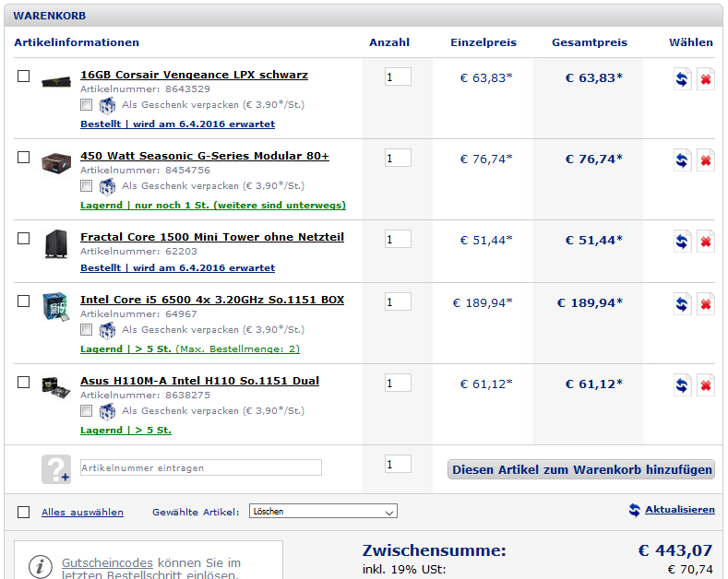
Task: Focus quantity field for Fractal Core 1500
Action: 398,240
